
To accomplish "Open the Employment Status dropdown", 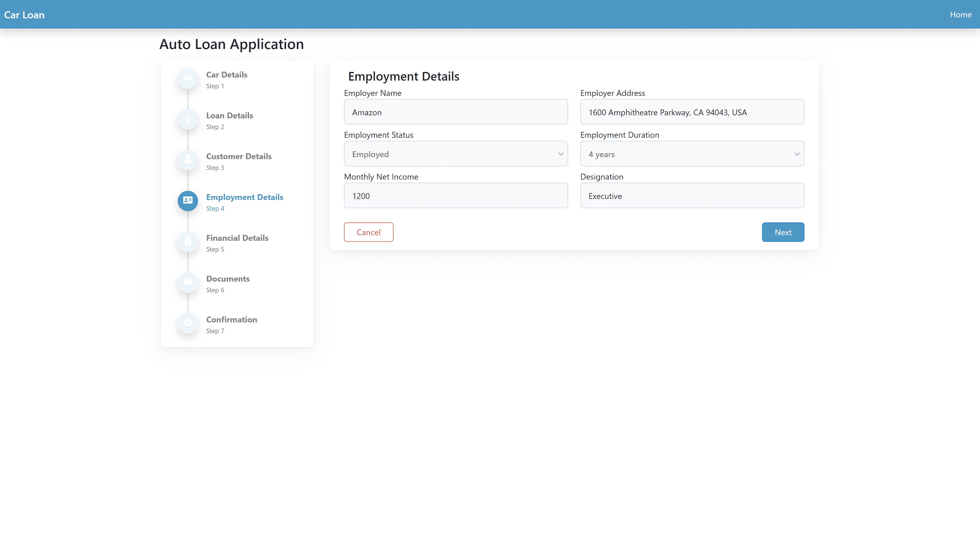I will point(456,154).
